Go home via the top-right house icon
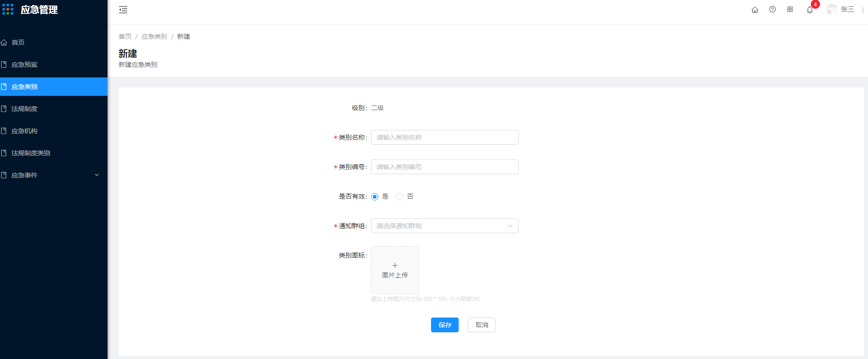 [x=755, y=10]
